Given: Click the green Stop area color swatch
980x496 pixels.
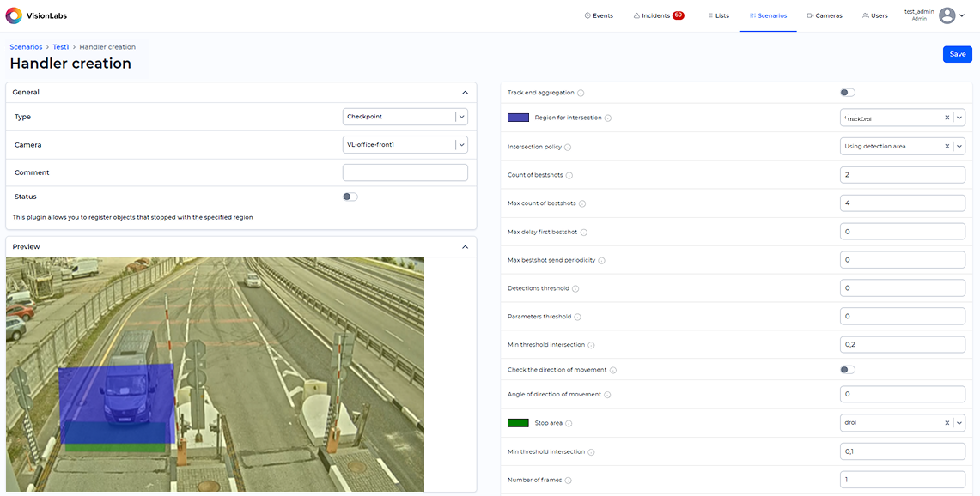Looking at the screenshot, I should [x=518, y=423].
